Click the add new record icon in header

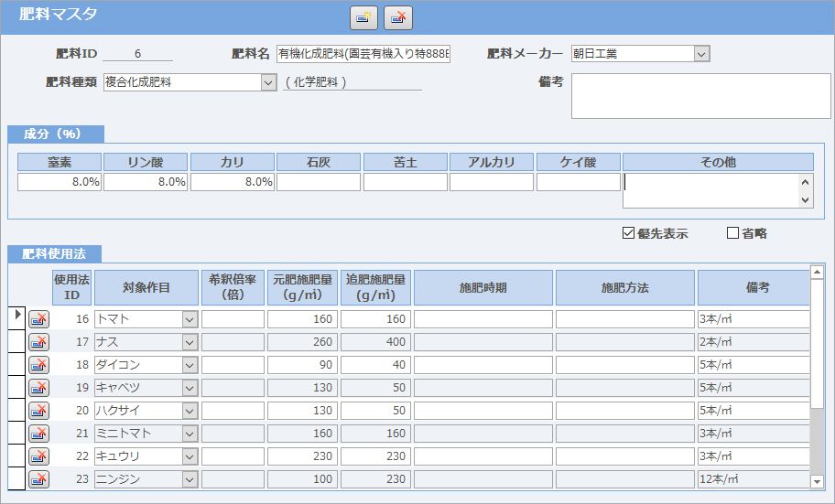pyautogui.click(x=363, y=17)
